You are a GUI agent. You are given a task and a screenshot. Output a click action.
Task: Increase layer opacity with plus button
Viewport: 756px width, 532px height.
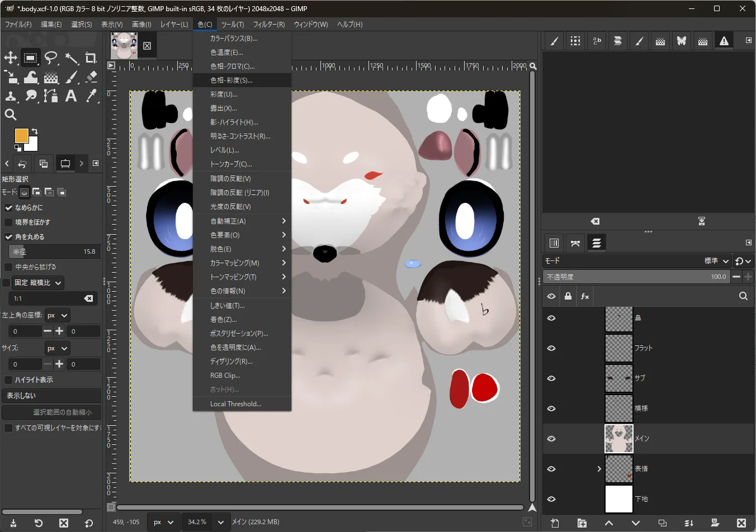coord(748,277)
